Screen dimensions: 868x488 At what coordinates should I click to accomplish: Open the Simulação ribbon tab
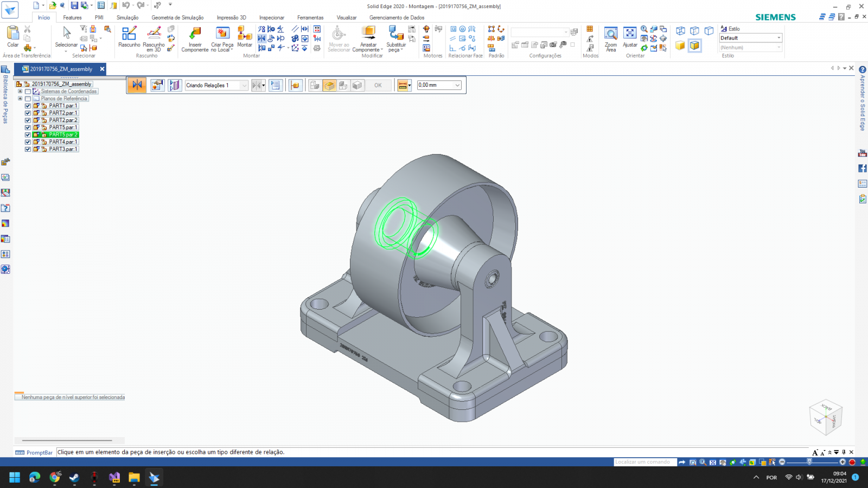pos(127,17)
